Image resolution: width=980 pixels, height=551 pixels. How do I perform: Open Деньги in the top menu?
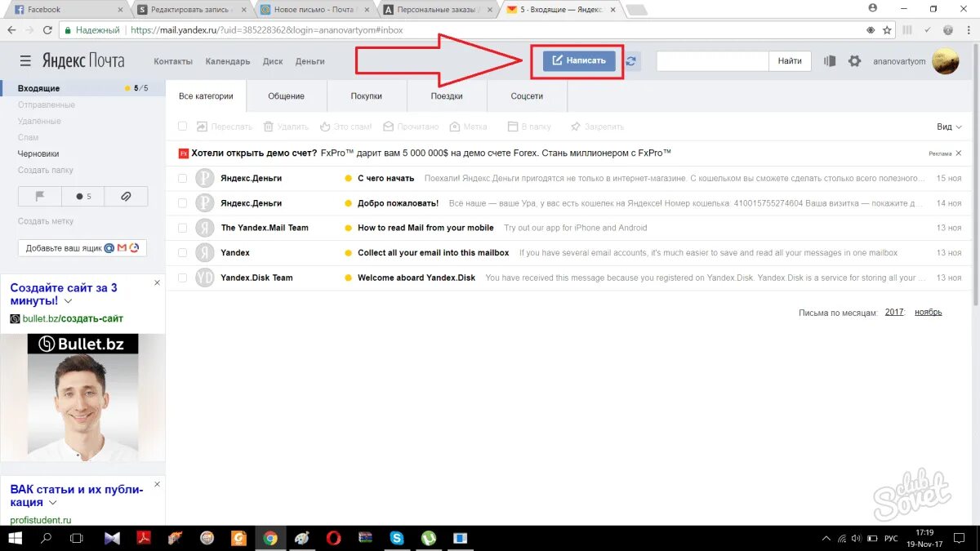coord(310,61)
